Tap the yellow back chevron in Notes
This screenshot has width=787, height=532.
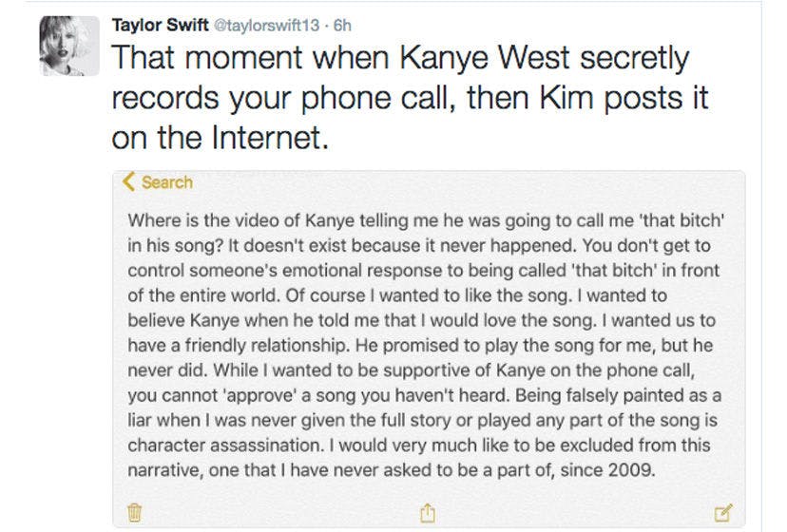tap(128, 181)
